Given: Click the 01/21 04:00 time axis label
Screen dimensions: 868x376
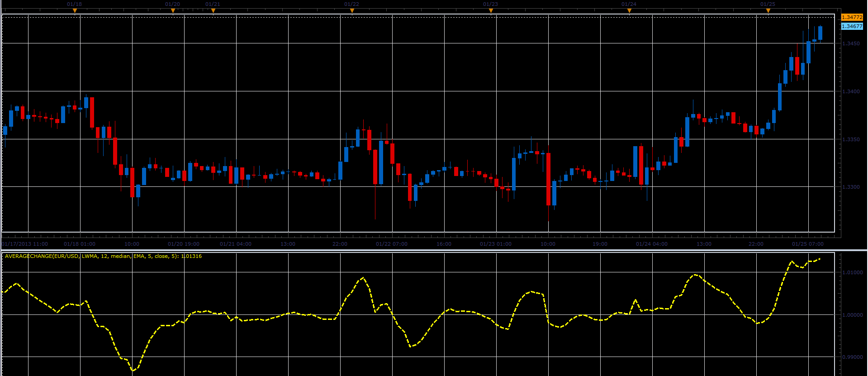Looking at the screenshot, I should pyautogui.click(x=236, y=244).
